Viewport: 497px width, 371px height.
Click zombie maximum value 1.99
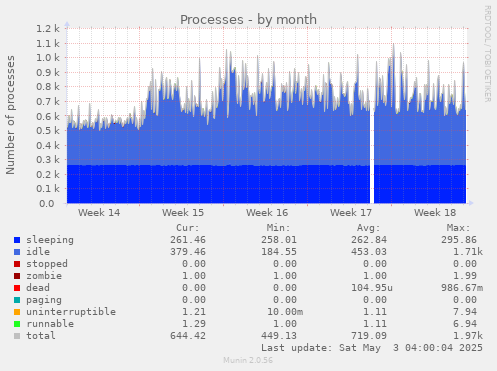(465, 276)
